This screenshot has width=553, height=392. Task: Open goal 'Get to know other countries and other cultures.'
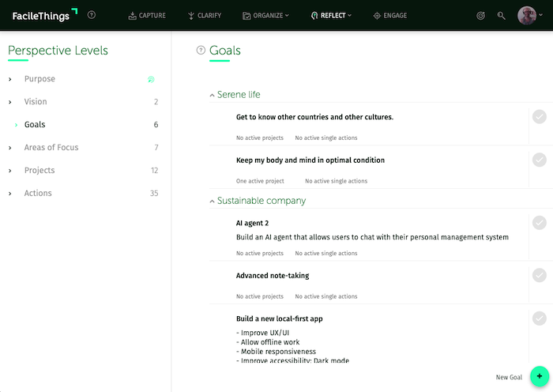[314, 117]
